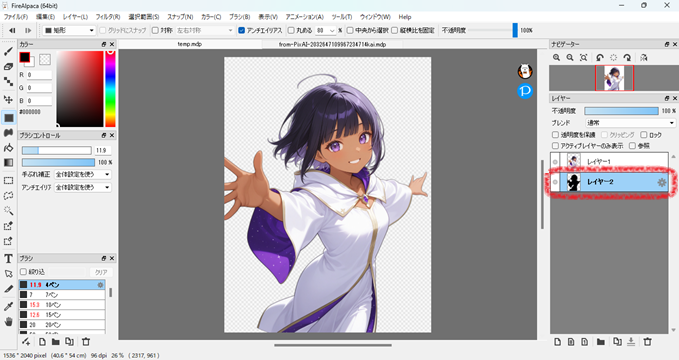Screen dimensions: 679x360
Task: Delete brush with trash icon
Action: pos(86,342)
